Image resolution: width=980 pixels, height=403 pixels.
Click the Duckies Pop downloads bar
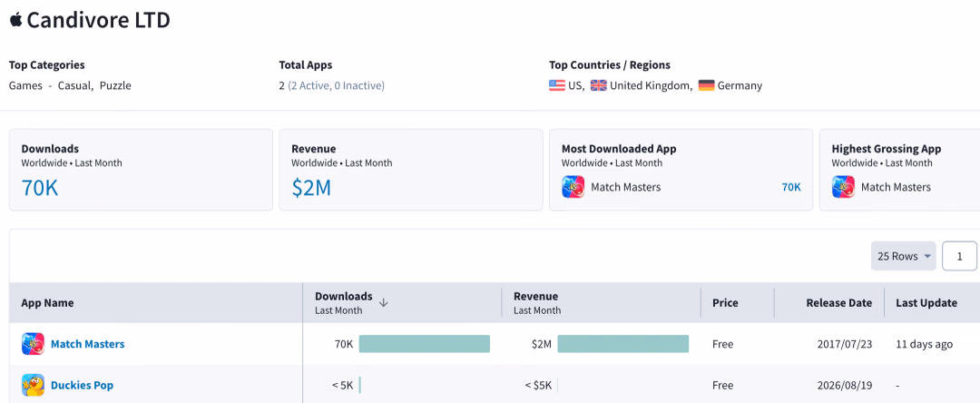[360, 385]
